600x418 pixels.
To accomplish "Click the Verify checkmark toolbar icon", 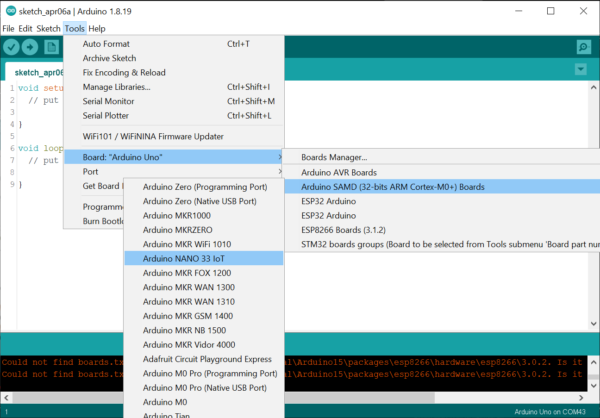I will (12, 47).
